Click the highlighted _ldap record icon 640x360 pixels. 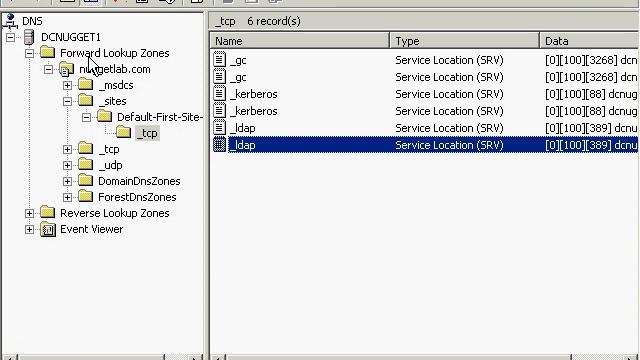220,144
